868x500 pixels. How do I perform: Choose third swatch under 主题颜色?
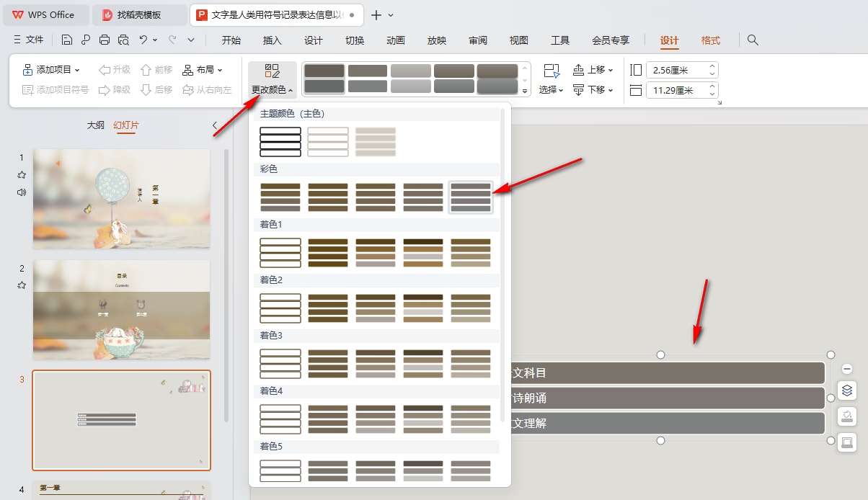pos(376,142)
